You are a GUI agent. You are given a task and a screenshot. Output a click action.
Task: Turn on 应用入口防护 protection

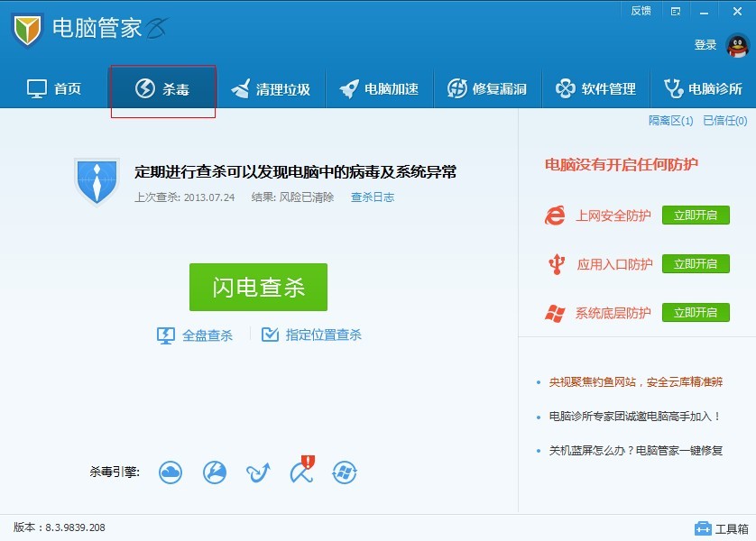pyautogui.click(x=696, y=264)
